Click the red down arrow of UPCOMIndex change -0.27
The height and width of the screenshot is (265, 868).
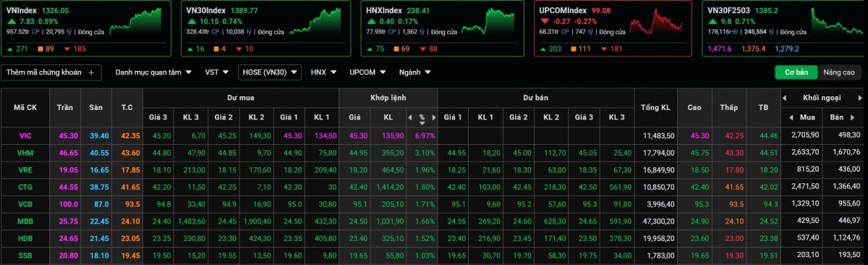pyautogui.click(x=544, y=21)
